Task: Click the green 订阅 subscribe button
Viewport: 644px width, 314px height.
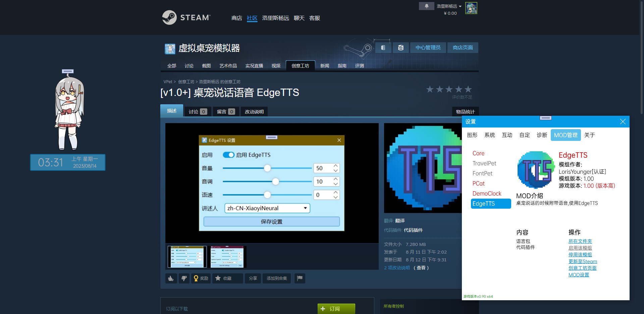Action: (x=336, y=309)
